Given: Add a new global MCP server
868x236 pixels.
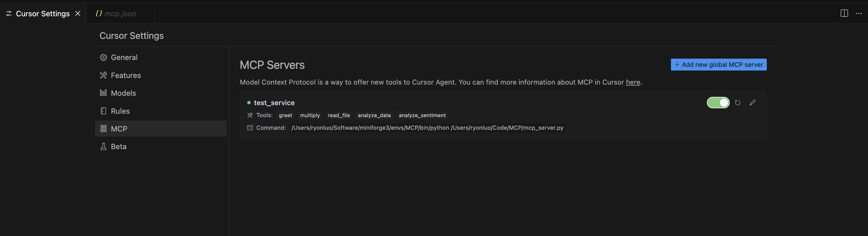Looking at the screenshot, I should point(718,65).
